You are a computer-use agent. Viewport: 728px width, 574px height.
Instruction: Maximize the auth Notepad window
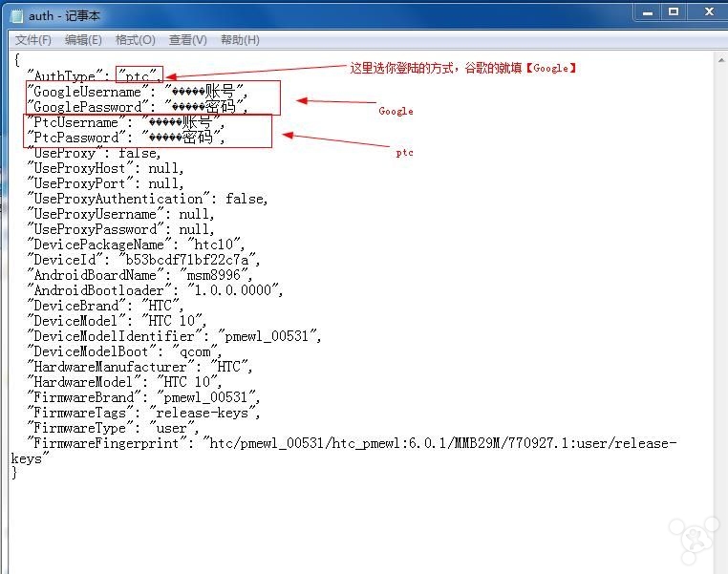[674, 12]
